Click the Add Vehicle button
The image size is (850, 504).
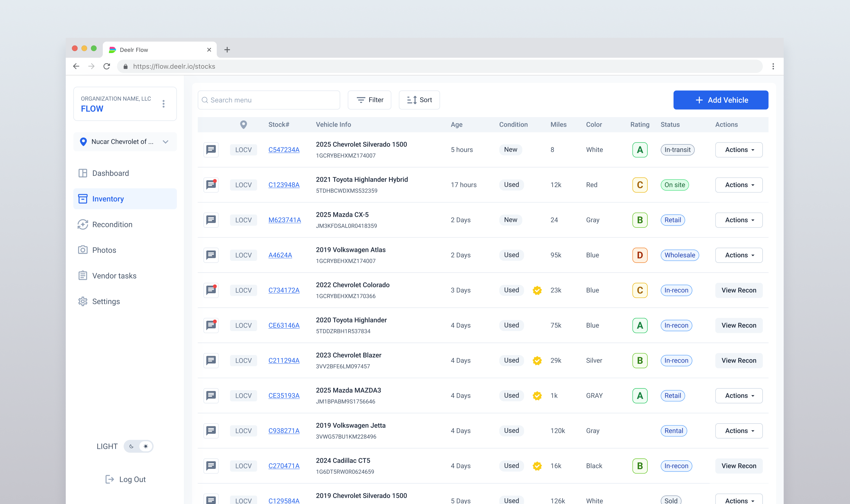720,100
